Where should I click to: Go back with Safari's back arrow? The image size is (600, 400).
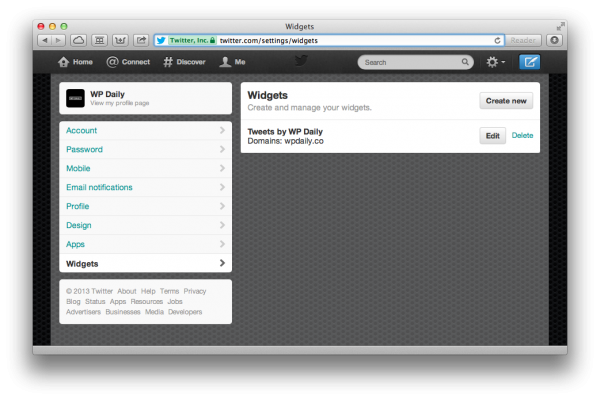[x=45, y=40]
